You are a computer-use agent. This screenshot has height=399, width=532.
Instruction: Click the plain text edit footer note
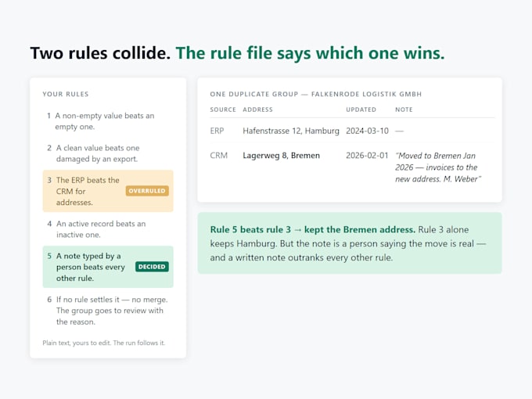click(x=104, y=343)
